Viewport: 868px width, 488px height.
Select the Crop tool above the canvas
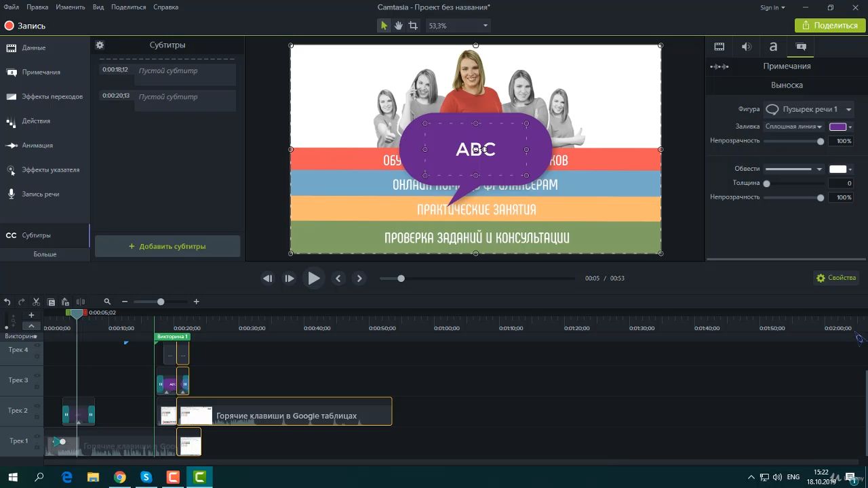413,26
